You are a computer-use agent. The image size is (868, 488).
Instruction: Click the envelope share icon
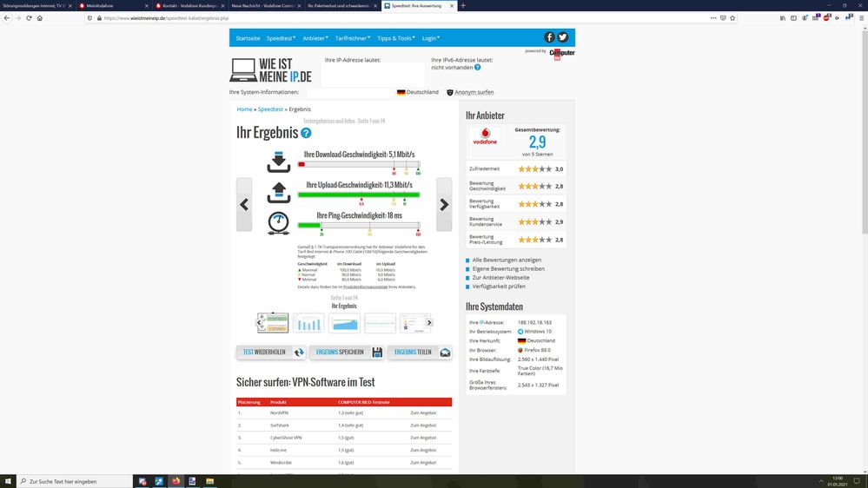(445, 352)
